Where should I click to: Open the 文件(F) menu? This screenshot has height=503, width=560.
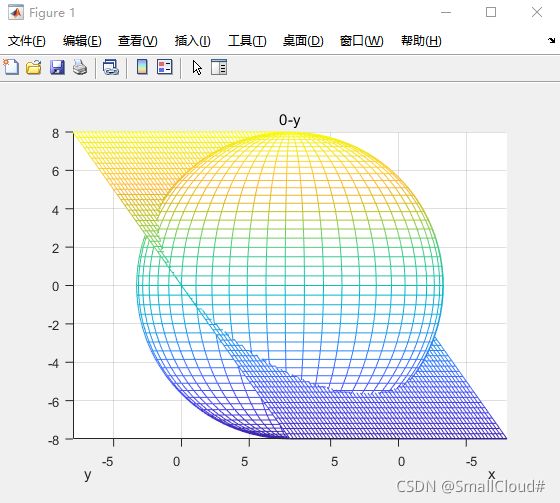click(26, 41)
